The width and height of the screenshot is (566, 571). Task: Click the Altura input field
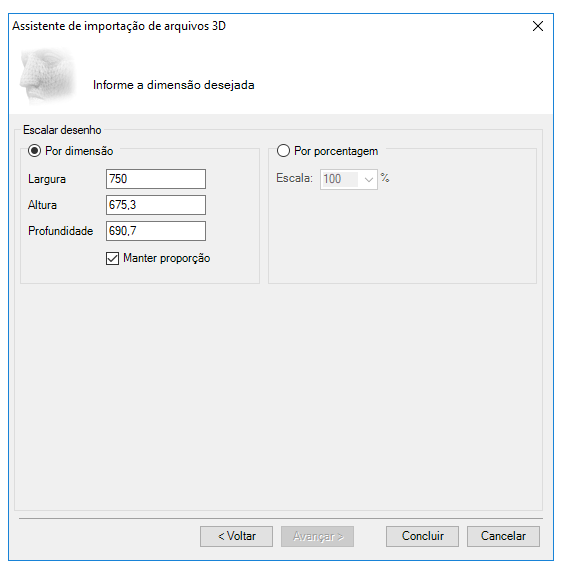(x=156, y=205)
